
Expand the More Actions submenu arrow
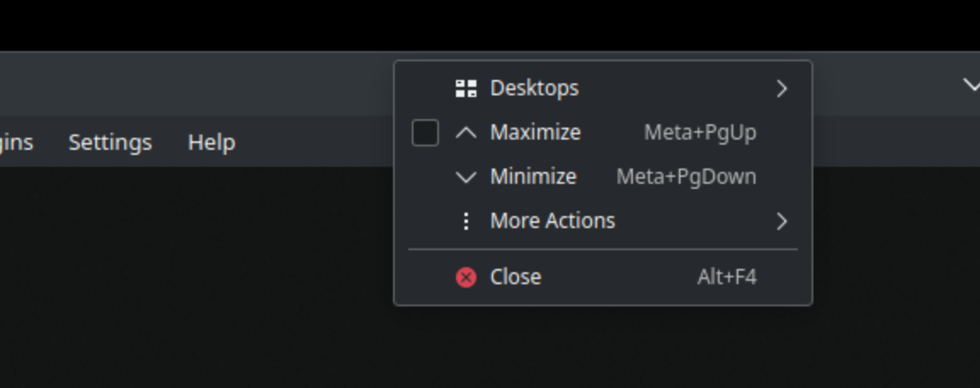click(x=781, y=221)
